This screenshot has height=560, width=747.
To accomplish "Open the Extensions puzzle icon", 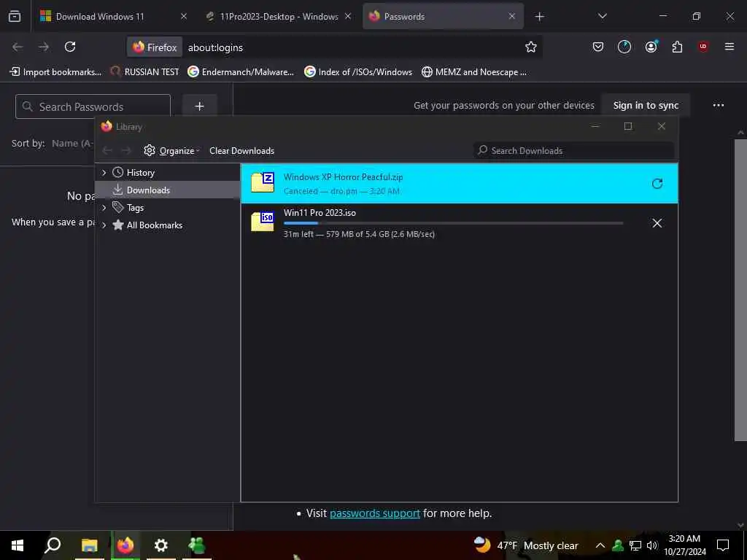I will click(x=677, y=47).
